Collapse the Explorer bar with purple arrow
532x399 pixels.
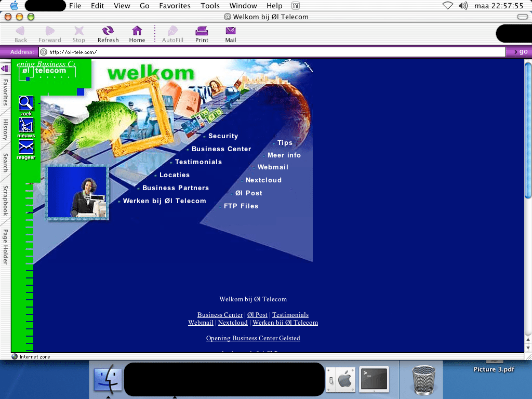coord(5,69)
